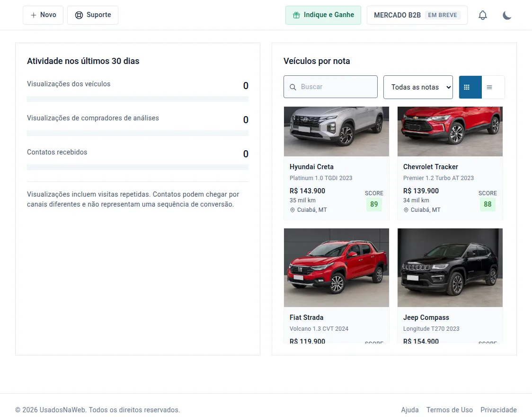532x417 pixels.
Task: Click the Chevrolet Tracker title
Action: [x=431, y=167]
